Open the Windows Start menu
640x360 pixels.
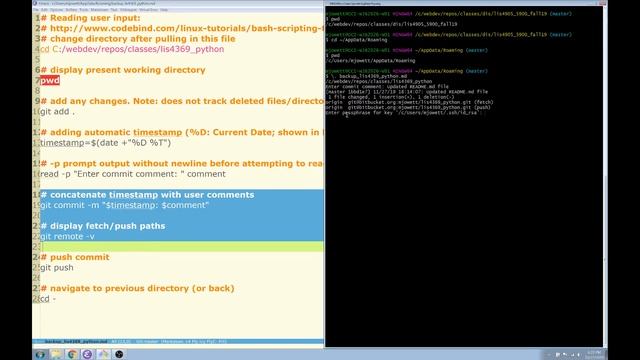point(40,354)
